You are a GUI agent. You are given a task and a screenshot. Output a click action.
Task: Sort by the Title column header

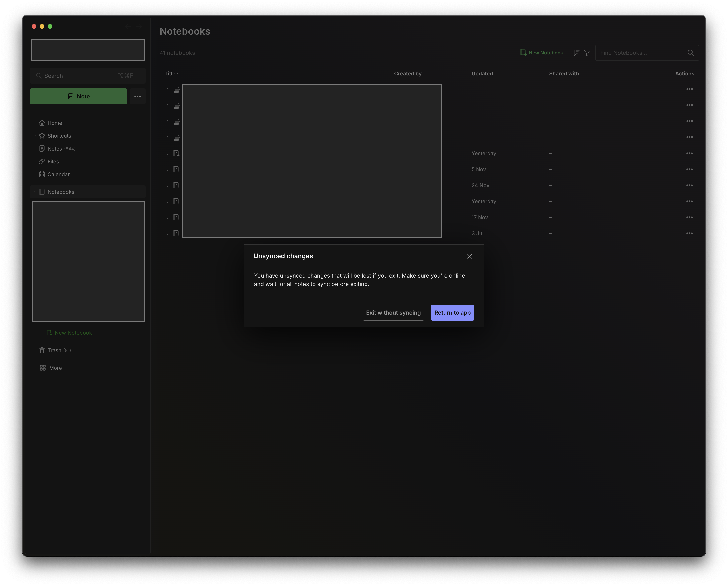[172, 74]
